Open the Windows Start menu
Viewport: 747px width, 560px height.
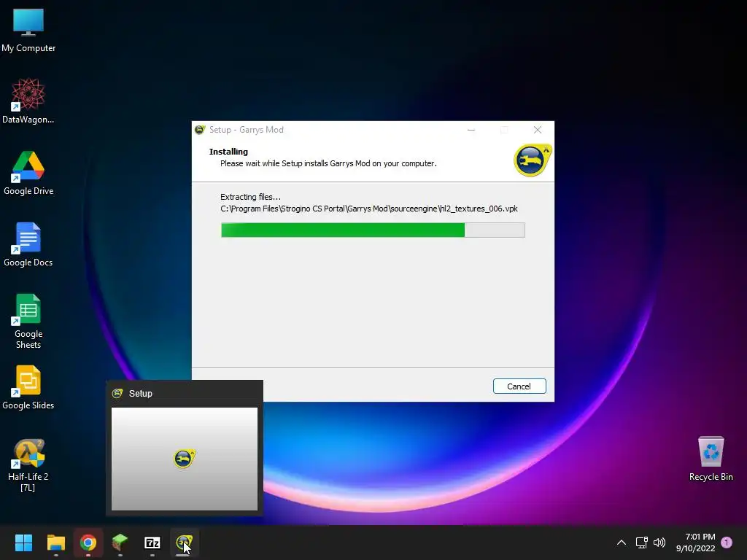pyautogui.click(x=23, y=542)
